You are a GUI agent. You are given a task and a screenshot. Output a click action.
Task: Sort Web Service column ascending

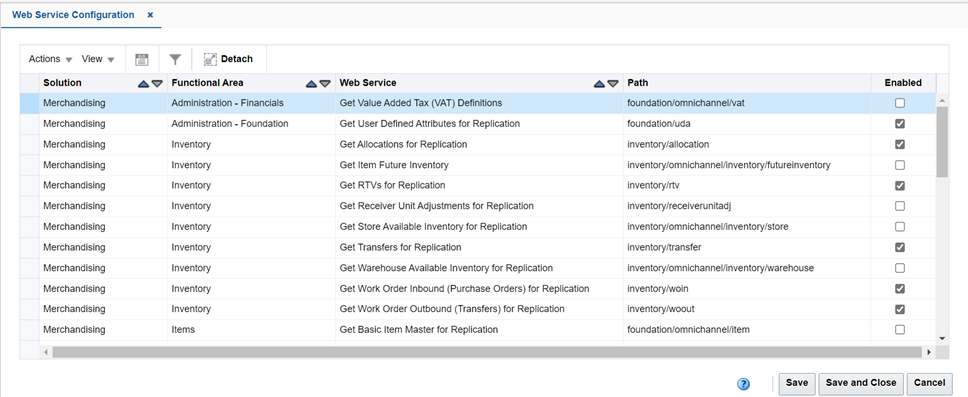coord(599,83)
